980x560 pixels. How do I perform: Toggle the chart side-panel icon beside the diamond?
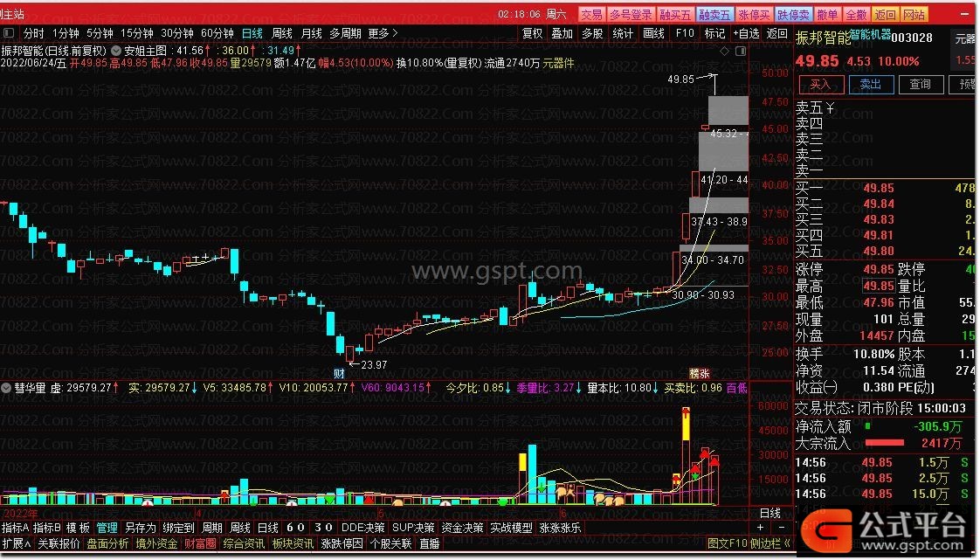click(741, 51)
